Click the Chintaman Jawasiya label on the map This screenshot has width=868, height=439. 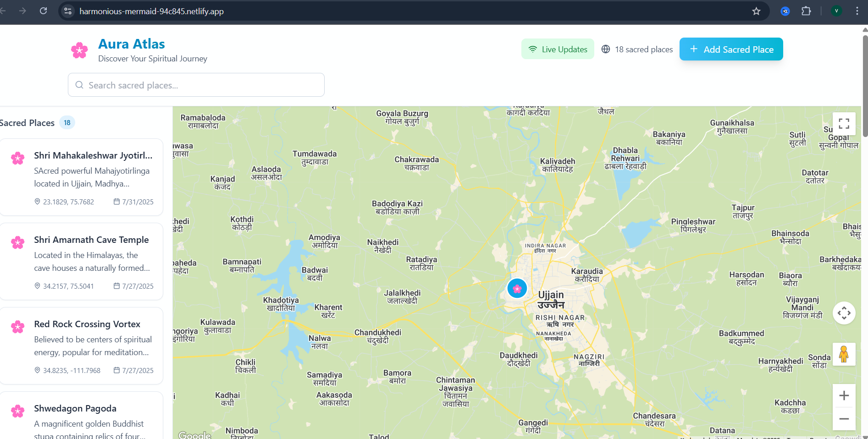456,392
